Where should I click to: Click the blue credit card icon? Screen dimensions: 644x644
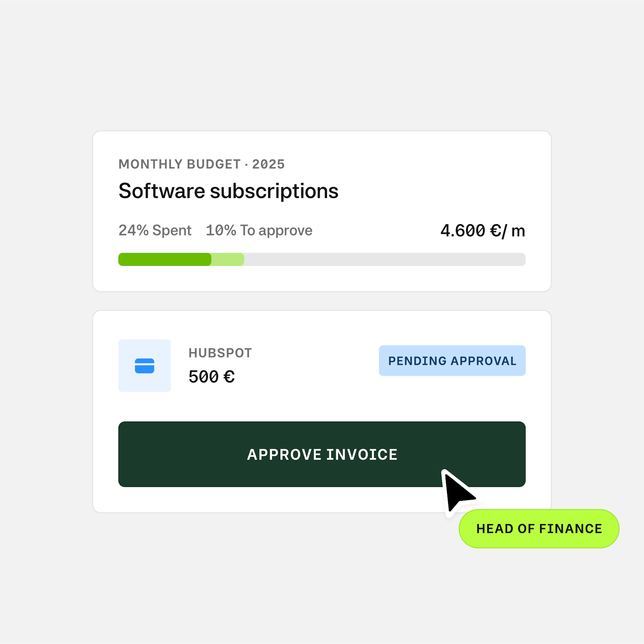(144, 366)
